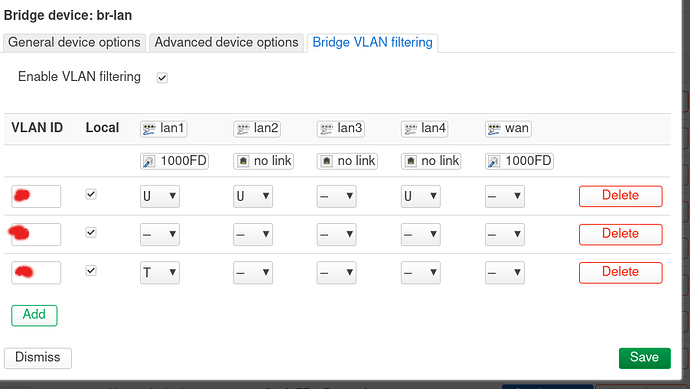Open lan4 dropdown in third VLAN row

tap(421, 273)
